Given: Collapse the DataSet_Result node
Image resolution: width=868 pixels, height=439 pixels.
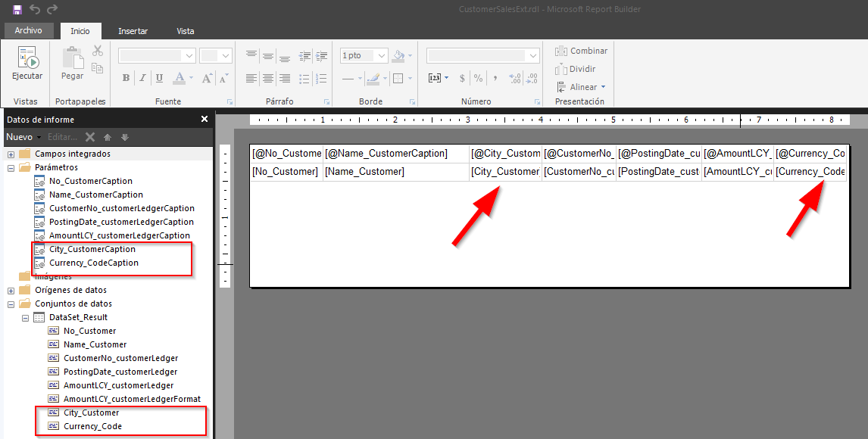Looking at the screenshot, I should click(25, 318).
